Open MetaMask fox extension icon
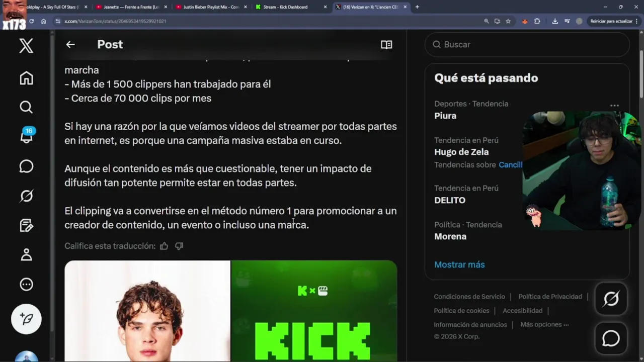644x362 pixels. click(525, 21)
